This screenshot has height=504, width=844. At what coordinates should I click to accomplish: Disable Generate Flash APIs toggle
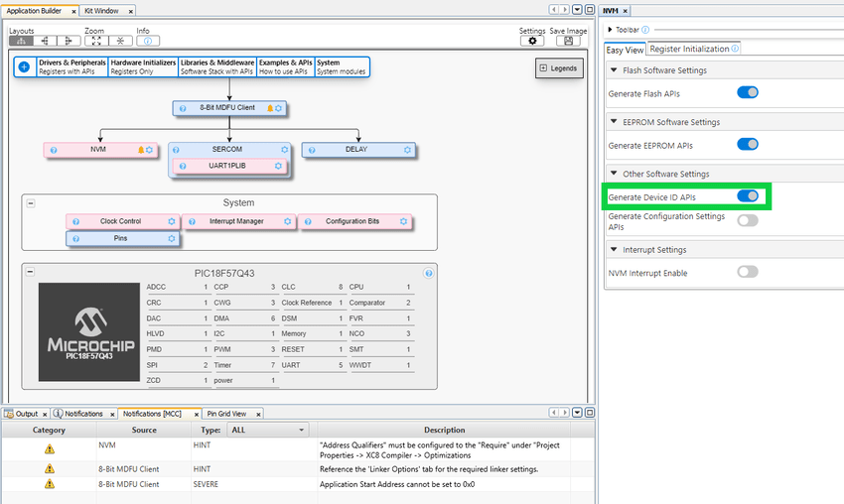747,93
